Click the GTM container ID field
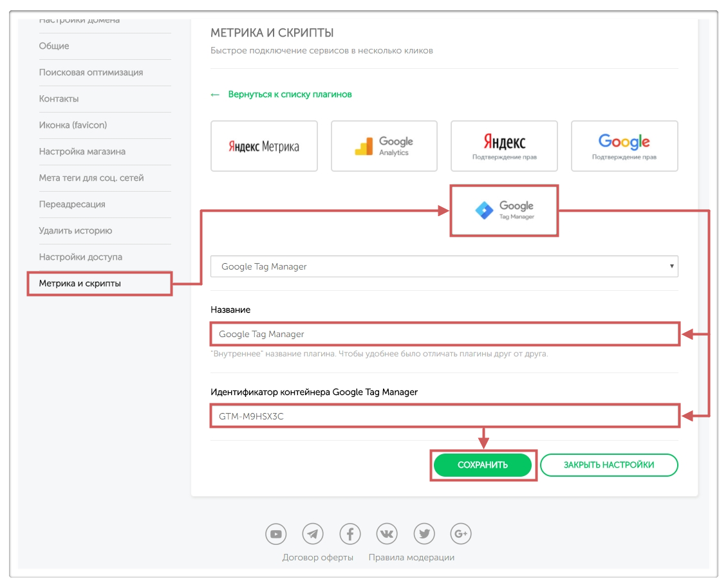 click(x=444, y=416)
